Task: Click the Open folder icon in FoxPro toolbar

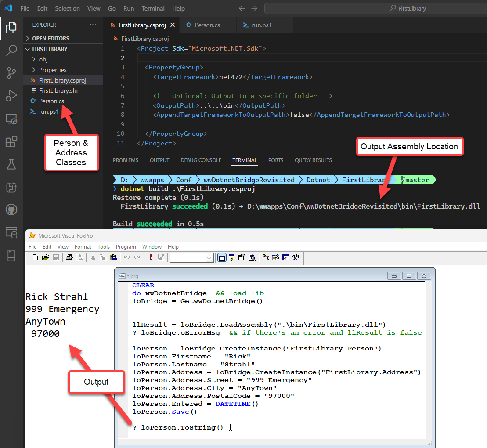Action: click(x=45, y=258)
